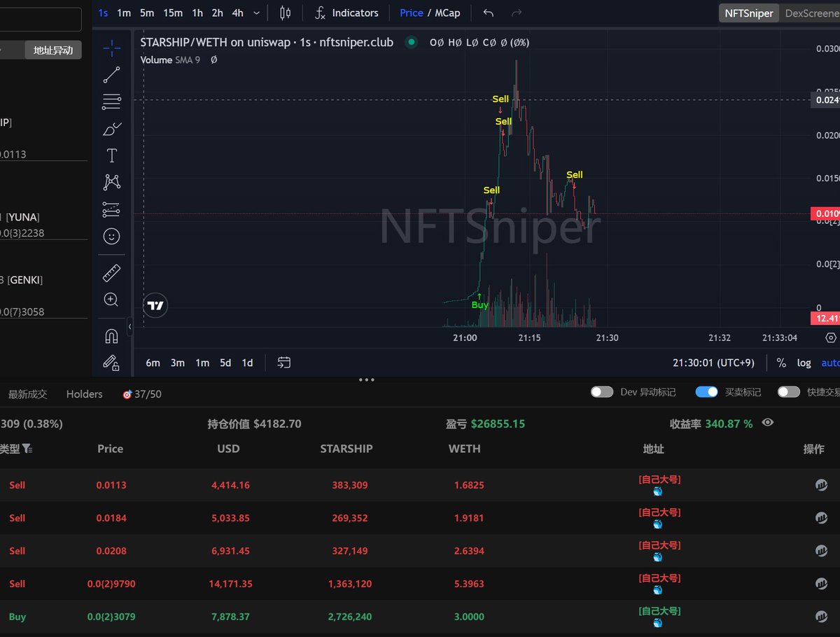Toggle percent scale on the chart

click(781, 363)
